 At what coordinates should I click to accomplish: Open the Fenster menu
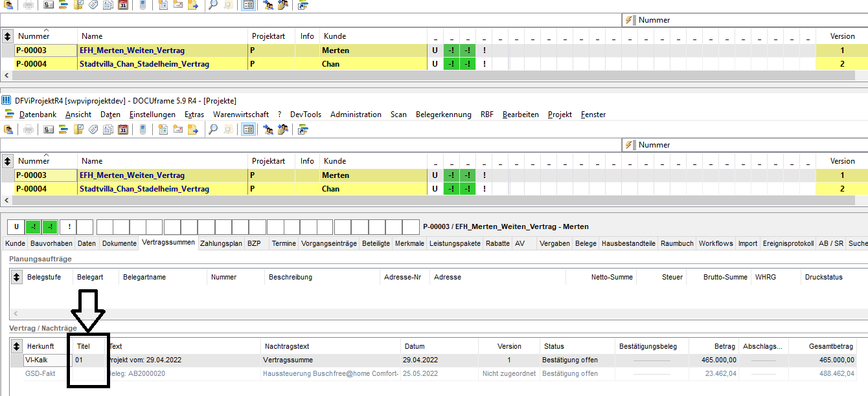coord(593,115)
